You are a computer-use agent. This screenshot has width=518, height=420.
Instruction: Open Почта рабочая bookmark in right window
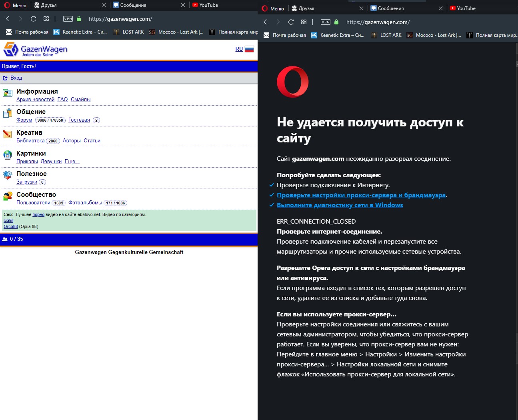click(285, 35)
